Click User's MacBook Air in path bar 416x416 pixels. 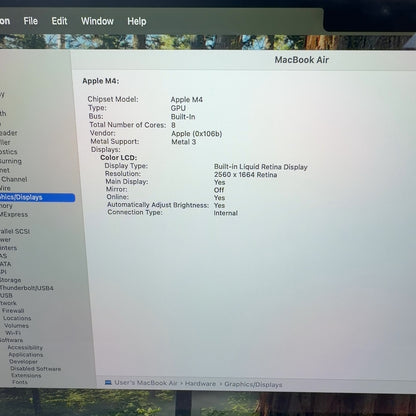pyautogui.click(x=146, y=383)
